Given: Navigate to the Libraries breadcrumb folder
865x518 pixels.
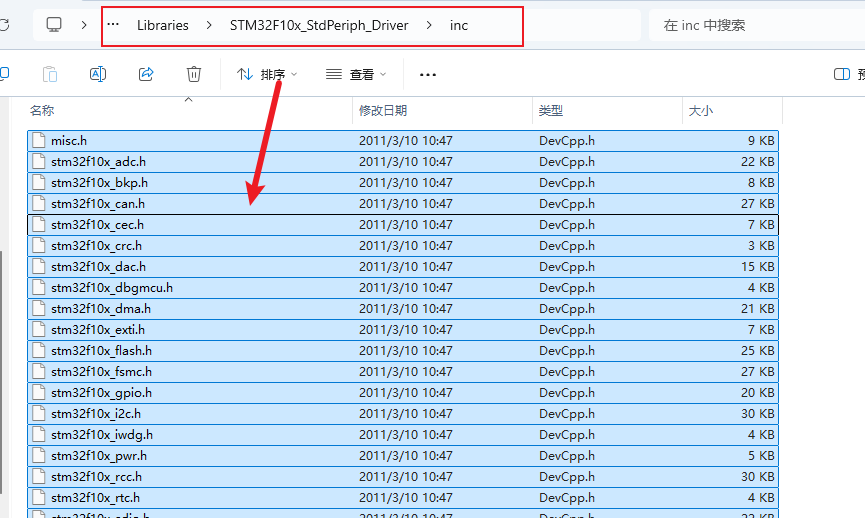Looking at the screenshot, I should 163,25.
